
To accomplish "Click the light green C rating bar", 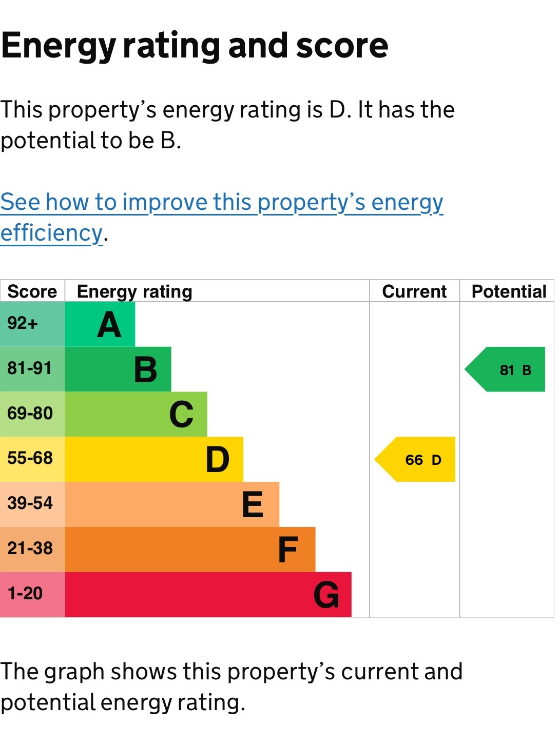I will [x=136, y=415].
